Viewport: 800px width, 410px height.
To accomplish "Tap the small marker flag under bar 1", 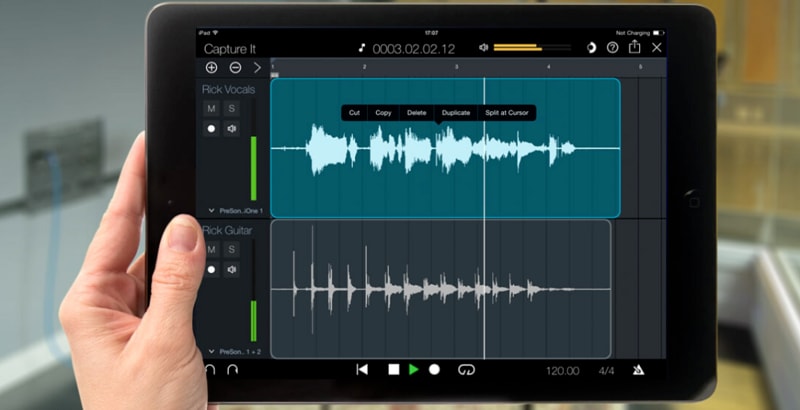I will coord(274,75).
